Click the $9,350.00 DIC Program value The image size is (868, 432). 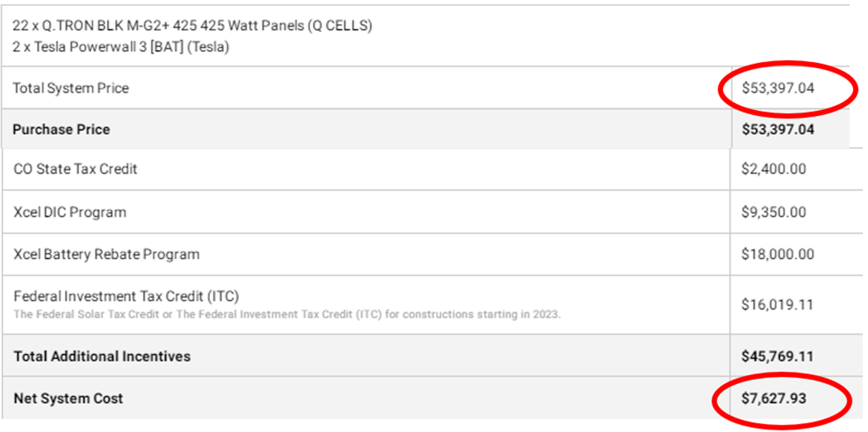tap(774, 212)
